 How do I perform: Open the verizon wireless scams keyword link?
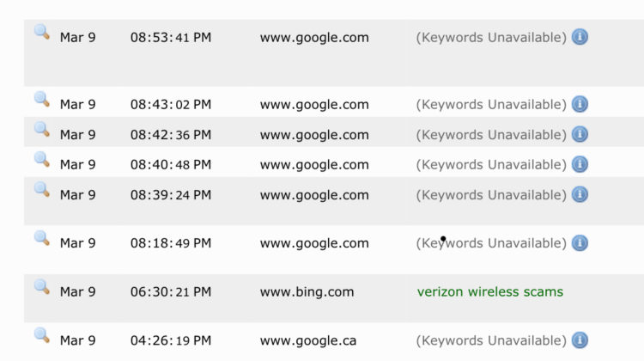tap(490, 292)
